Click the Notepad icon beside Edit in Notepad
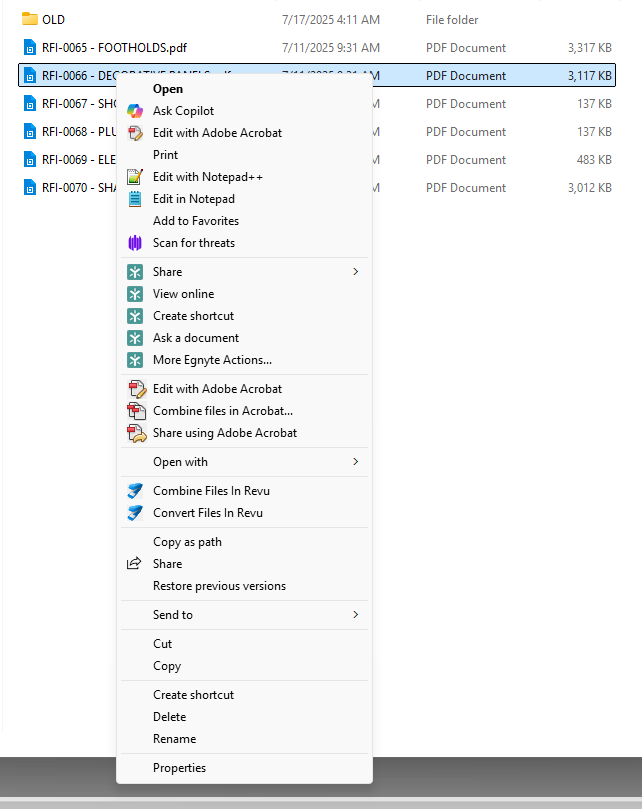Image resolution: width=642 pixels, height=809 pixels. click(x=135, y=199)
